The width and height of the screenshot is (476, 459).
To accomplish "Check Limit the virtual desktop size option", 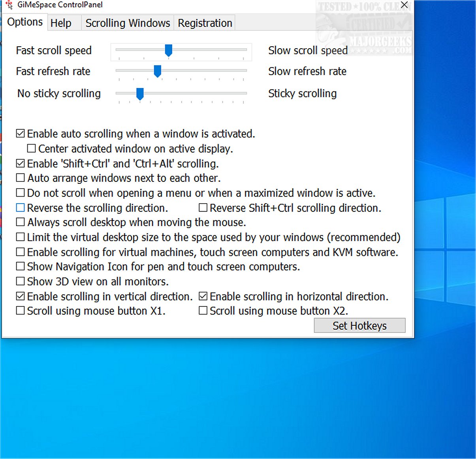I will (20, 237).
